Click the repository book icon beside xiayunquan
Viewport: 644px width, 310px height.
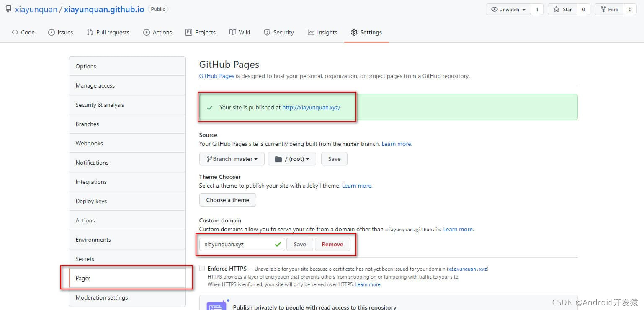pos(8,9)
